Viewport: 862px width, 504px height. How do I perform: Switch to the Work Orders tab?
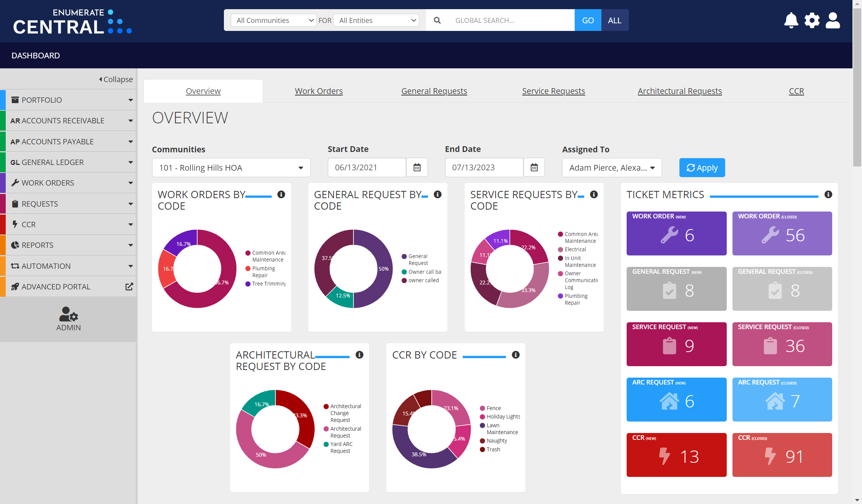(319, 91)
